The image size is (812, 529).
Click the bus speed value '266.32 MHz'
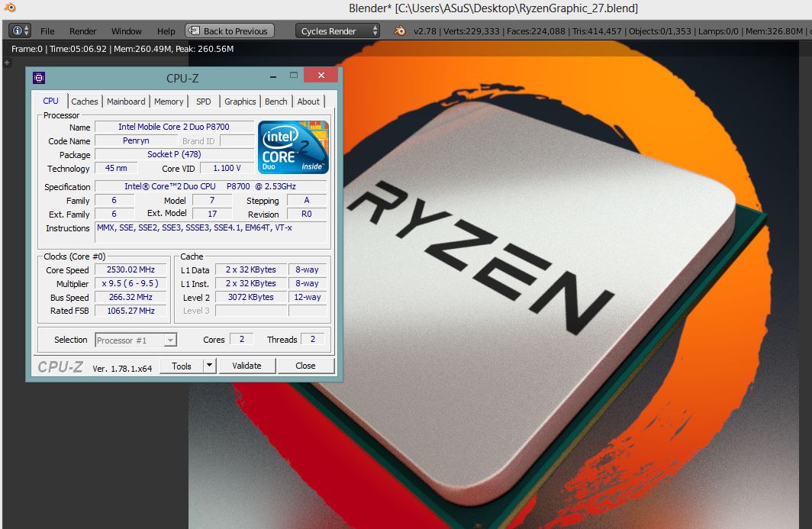coord(131,298)
